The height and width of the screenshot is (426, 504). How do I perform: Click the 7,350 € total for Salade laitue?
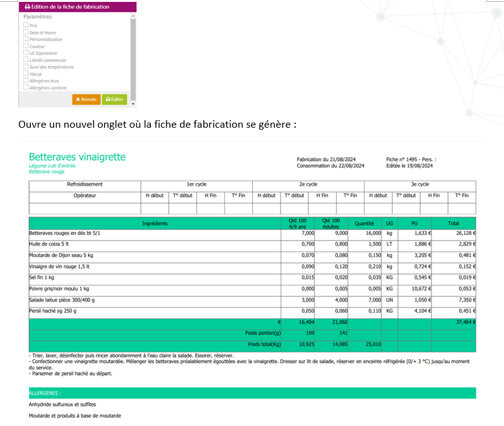coord(467,300)
